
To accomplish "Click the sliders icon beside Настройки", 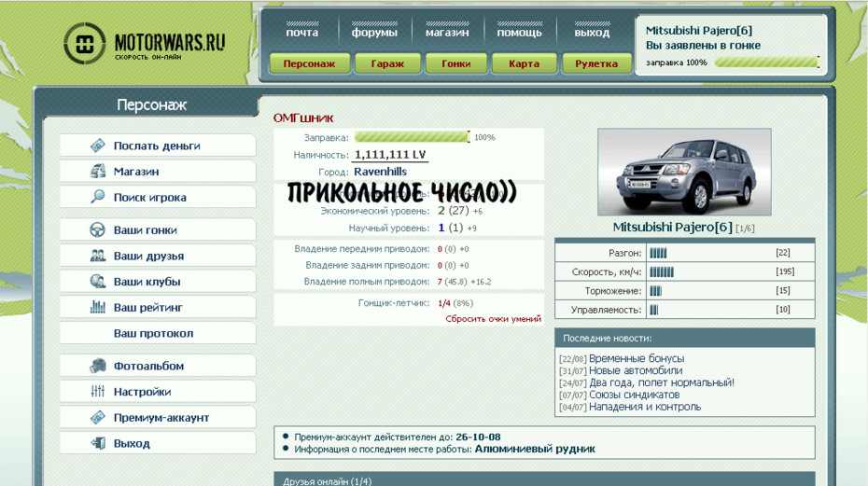I will pos(97,392).
